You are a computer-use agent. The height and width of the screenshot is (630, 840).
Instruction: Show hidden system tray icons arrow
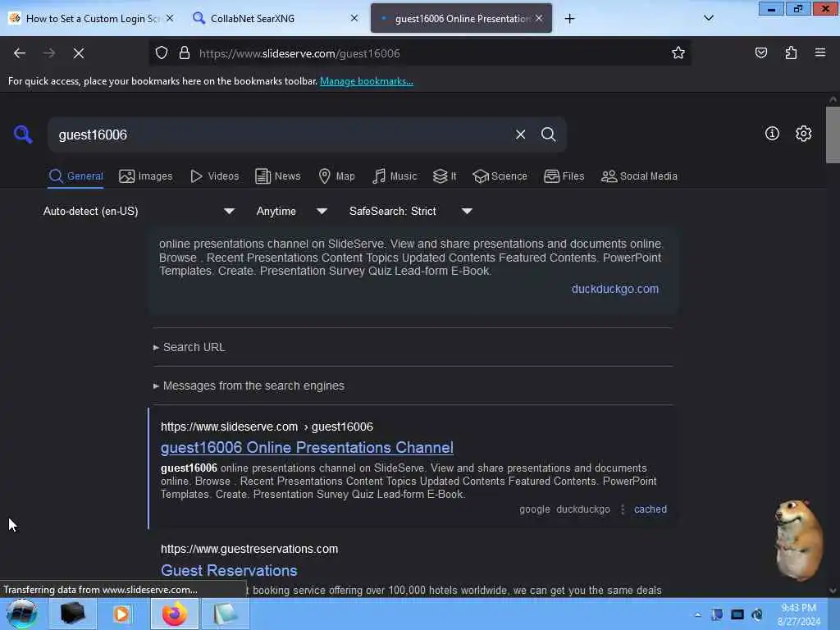[x=697, y=614]
